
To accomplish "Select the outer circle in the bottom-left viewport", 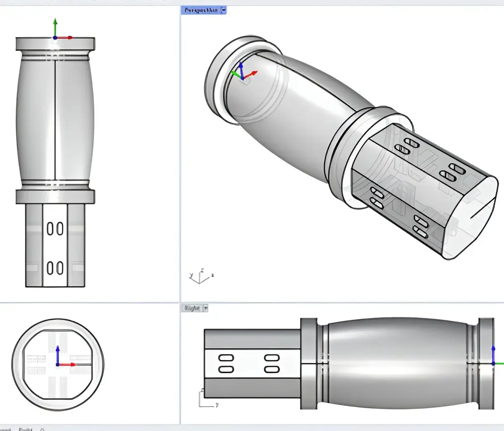I will tap(58, 365).
